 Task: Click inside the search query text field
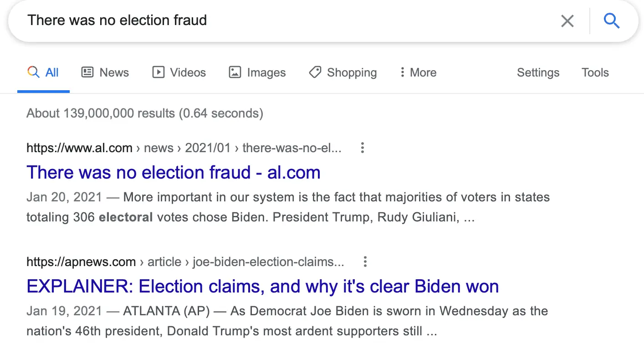[x=273, y=21]
